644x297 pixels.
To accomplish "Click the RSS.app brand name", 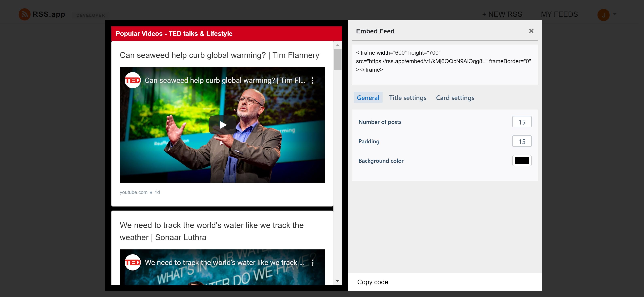I will pyautogui.click(x=49, y=14).
